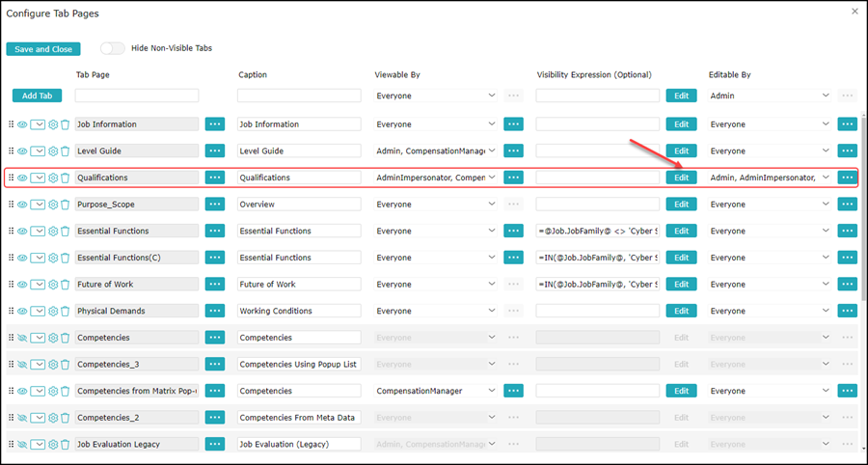
Task: Click Editable By ellipsis button in Qualifications row
Action: click(x=847, y=178)
